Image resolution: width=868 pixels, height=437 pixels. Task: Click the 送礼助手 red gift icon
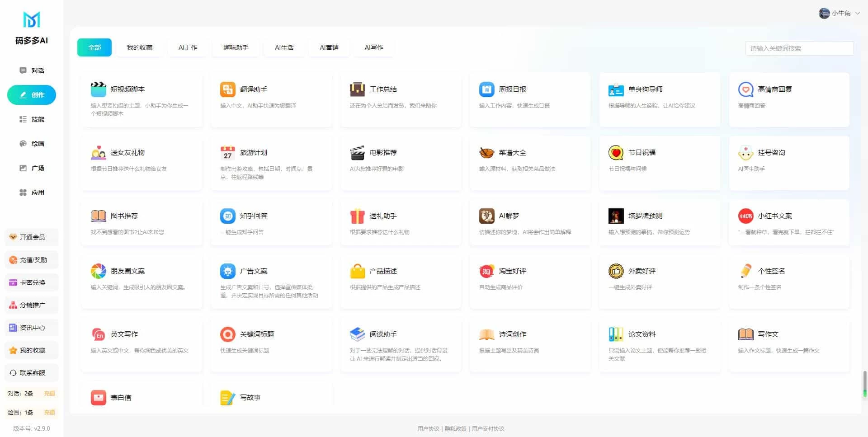click(x=357, y=216)
